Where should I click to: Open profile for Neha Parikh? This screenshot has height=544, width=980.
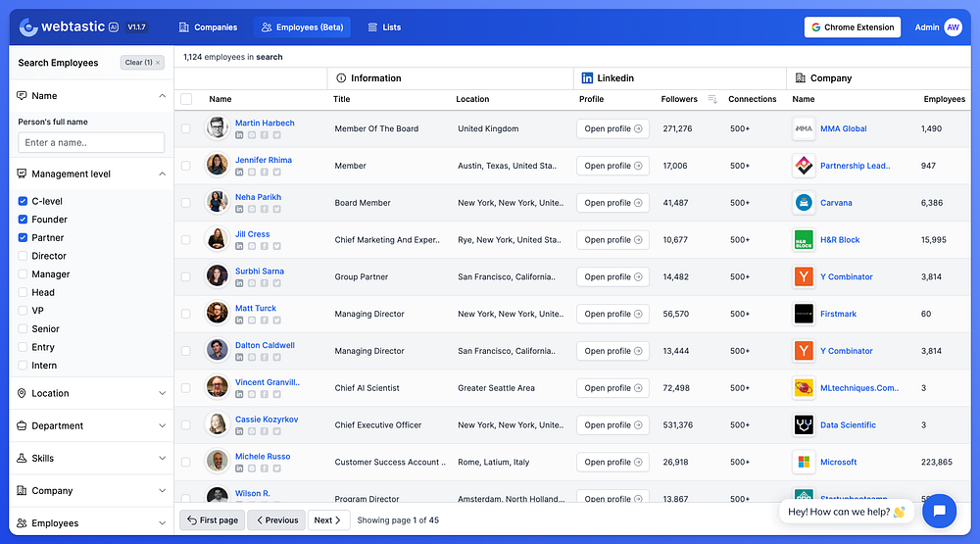coord(612,203)
